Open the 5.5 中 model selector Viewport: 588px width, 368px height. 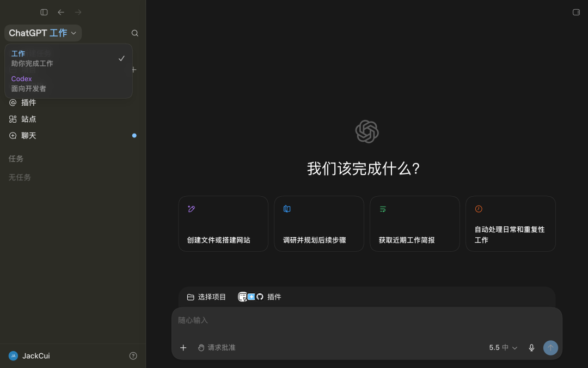[503, 348]
